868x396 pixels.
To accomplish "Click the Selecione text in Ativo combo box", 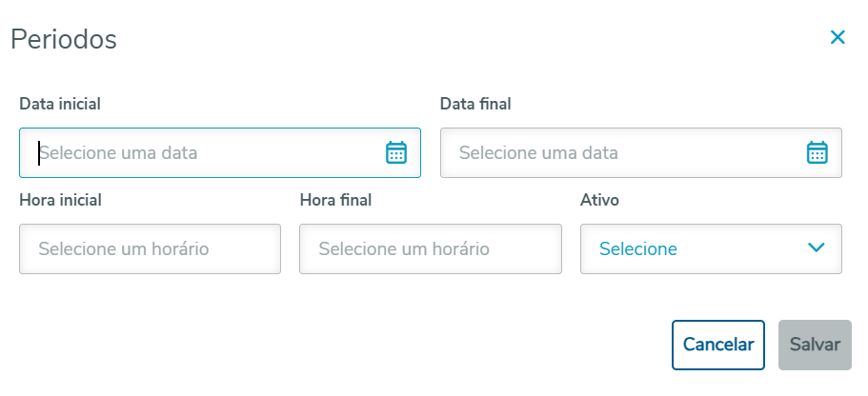I will pyautogui.click(x=638, y=249).
